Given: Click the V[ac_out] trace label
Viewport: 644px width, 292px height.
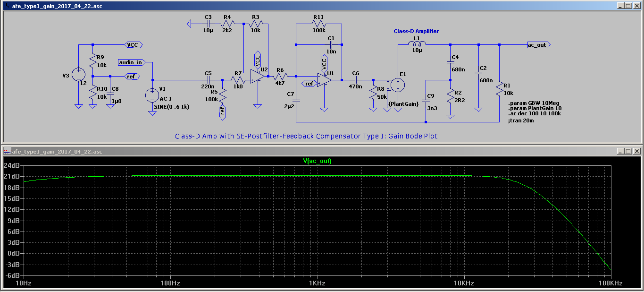Looking at the screenshot, I should 317,161.
